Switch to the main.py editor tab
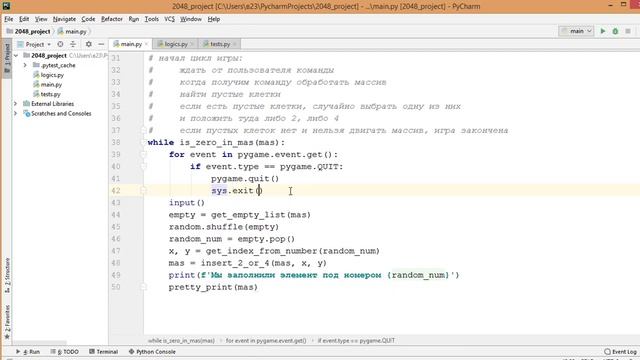640x360 pixels. pos(131,44)
